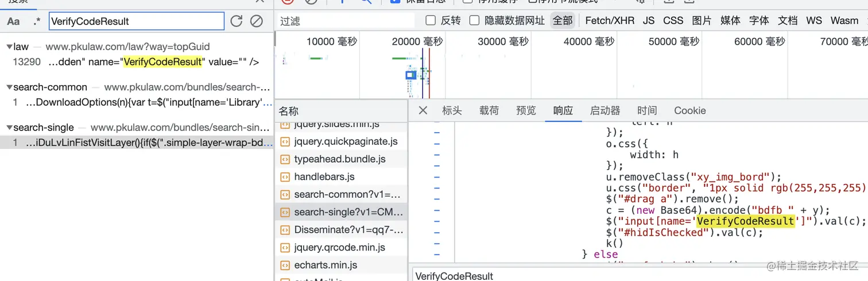Click the u.removeClass("xy_img_bord") code line

click(x=693, y=176)
